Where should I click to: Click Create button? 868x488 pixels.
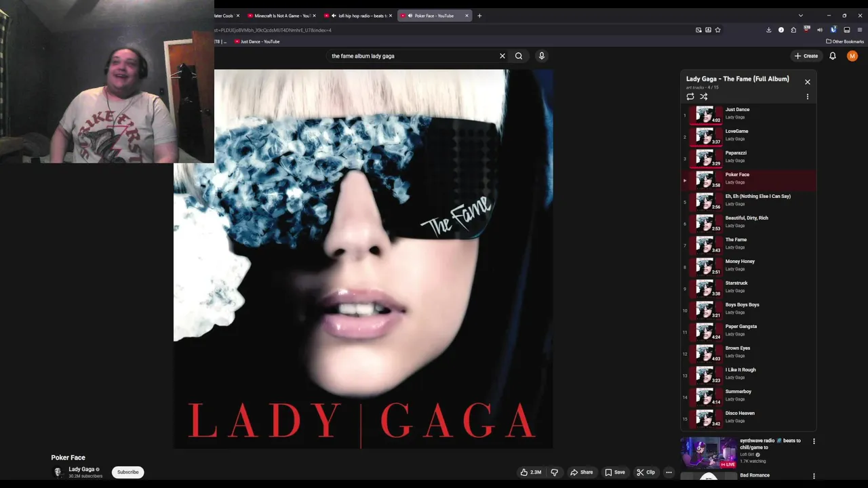pos(806,56)
